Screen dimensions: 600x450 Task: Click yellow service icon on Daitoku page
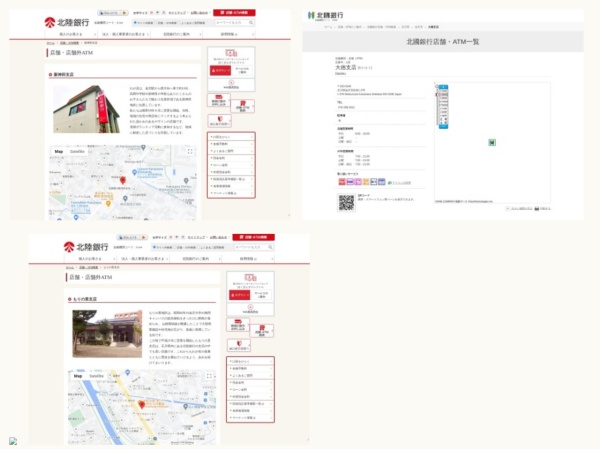[366, 182]
